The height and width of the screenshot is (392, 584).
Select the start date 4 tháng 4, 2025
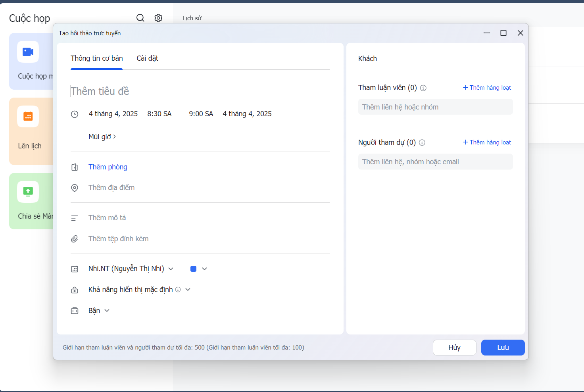[x=113, y=114]
